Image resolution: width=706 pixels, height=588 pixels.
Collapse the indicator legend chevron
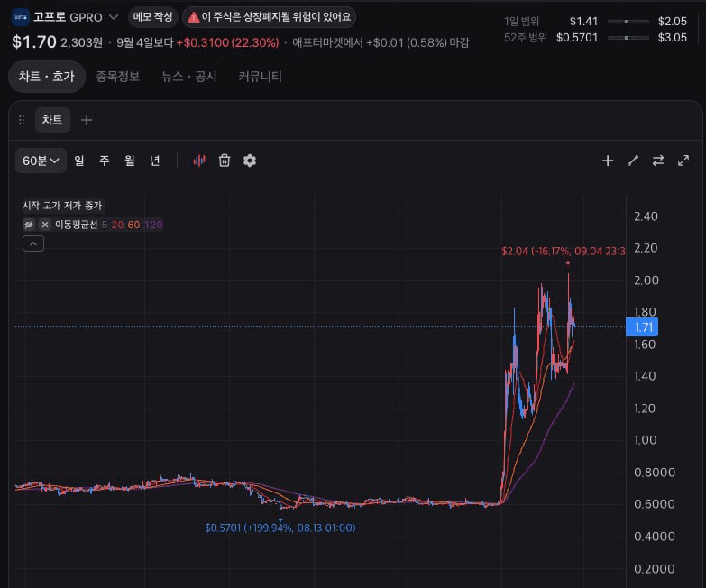tap(33, 243)
